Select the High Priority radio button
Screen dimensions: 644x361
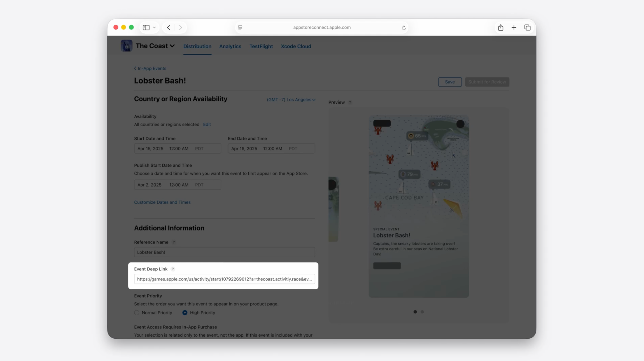[185, 312]
